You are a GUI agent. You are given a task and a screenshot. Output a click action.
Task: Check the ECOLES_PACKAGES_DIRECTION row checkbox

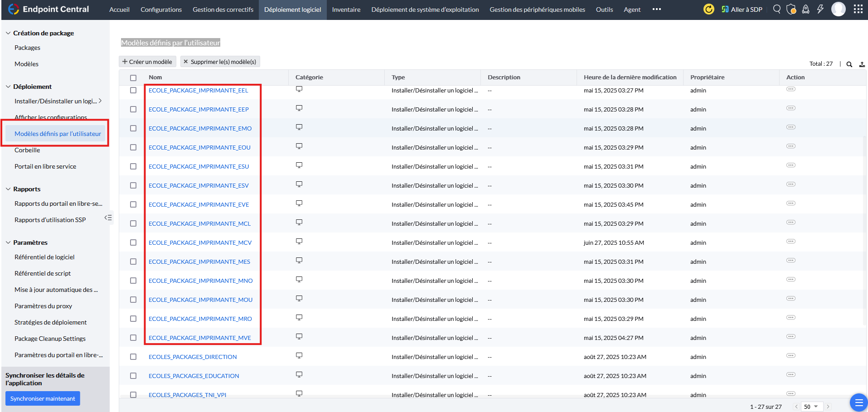pos(133,357)
